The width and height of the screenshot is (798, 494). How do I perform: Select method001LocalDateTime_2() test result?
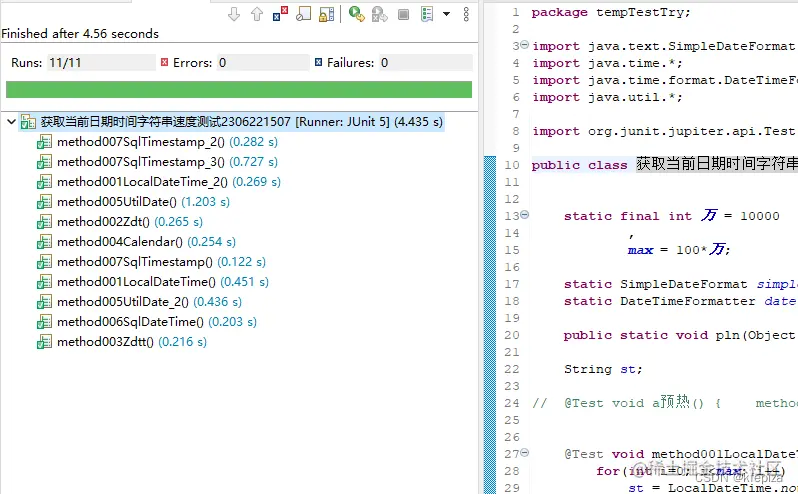[x=169, y=182]
